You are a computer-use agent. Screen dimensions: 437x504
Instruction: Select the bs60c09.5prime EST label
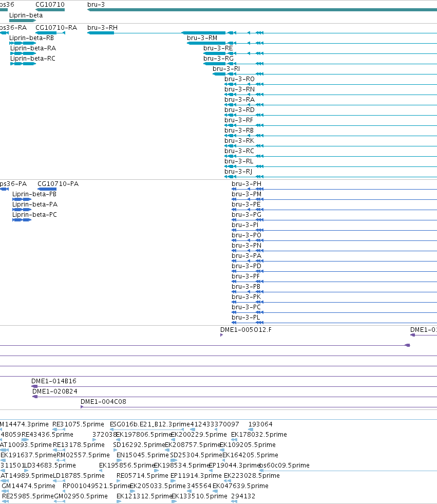[284, 465]
